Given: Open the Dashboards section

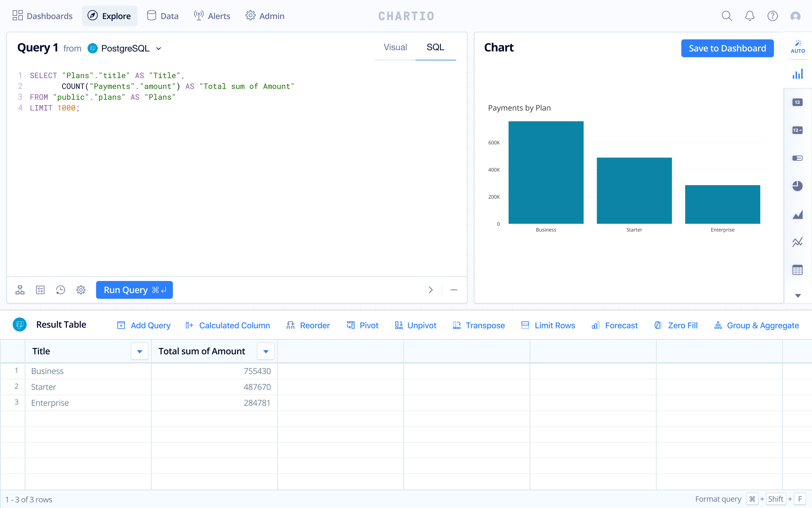Looking at the screenshot, I should 42,16.
